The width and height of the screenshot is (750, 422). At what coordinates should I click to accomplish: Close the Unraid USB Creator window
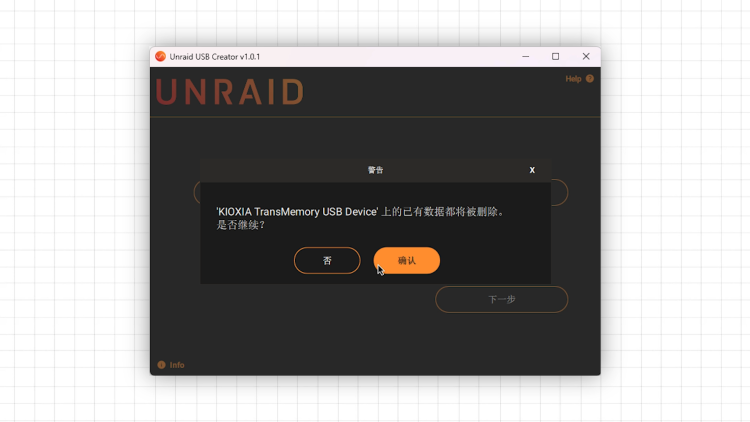[x=586, y=56]
